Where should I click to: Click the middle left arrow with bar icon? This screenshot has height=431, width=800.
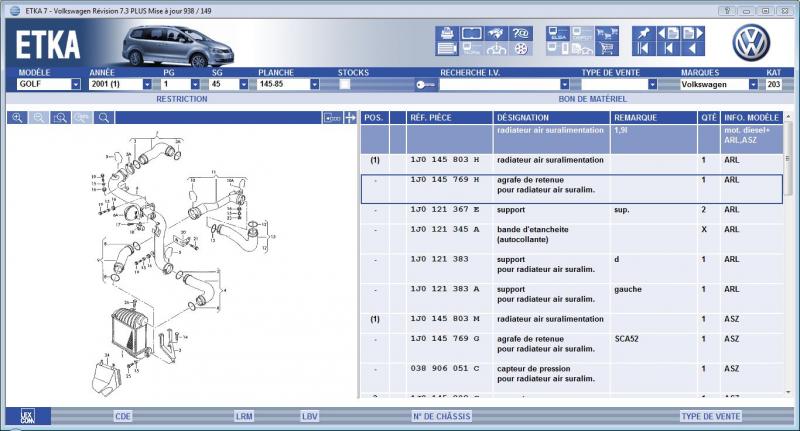668,48
